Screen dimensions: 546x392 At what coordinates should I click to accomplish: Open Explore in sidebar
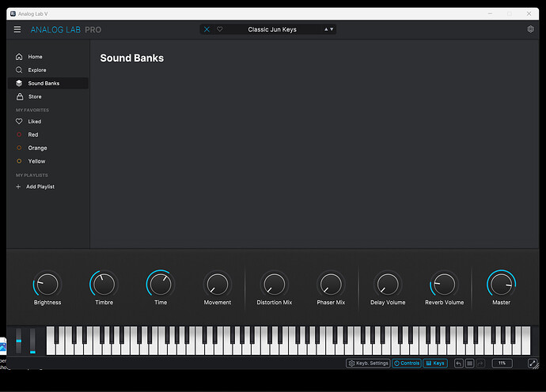click(x=48, y=70)
